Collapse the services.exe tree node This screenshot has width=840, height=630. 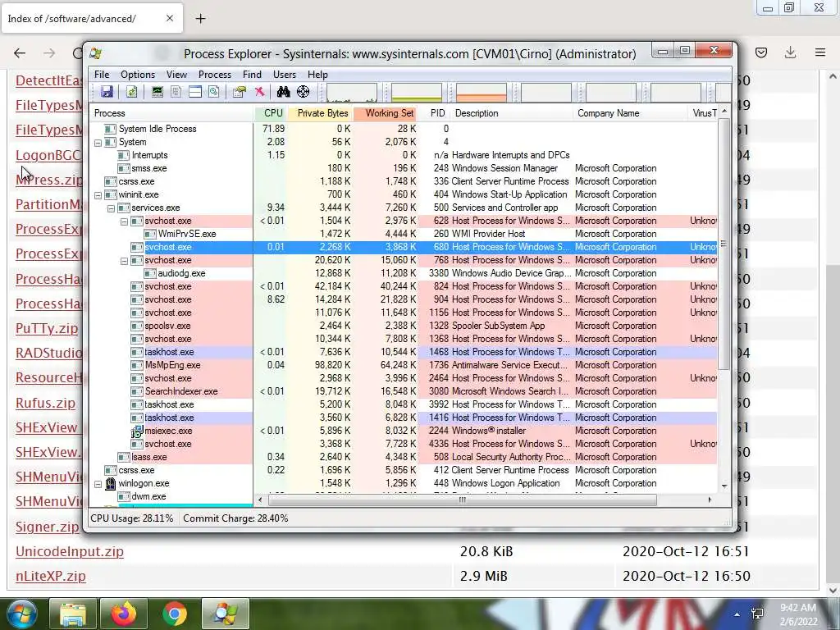(111, 208)
